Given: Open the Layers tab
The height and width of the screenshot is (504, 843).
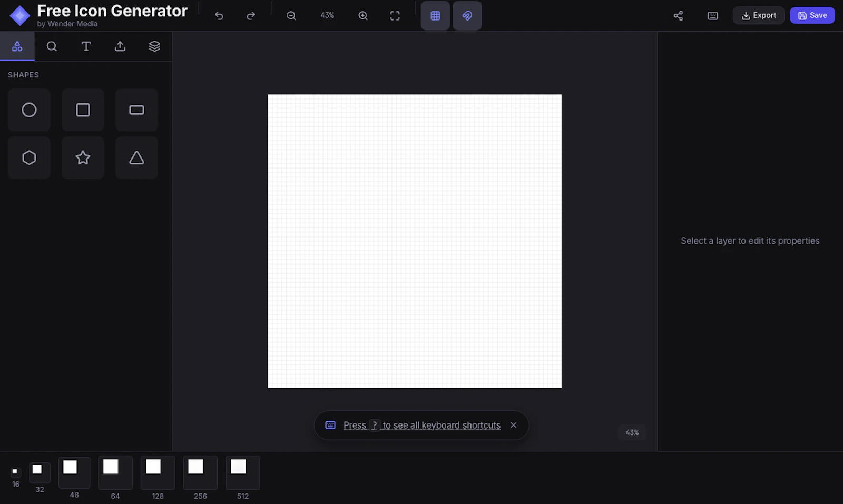Looking at the screenshot, I should coord(154,46).
